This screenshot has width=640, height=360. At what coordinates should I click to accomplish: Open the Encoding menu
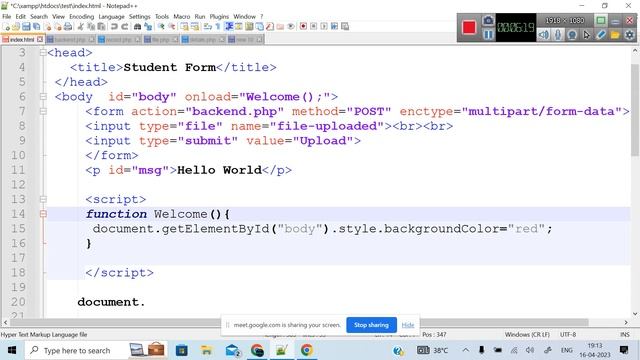[82, 16]
